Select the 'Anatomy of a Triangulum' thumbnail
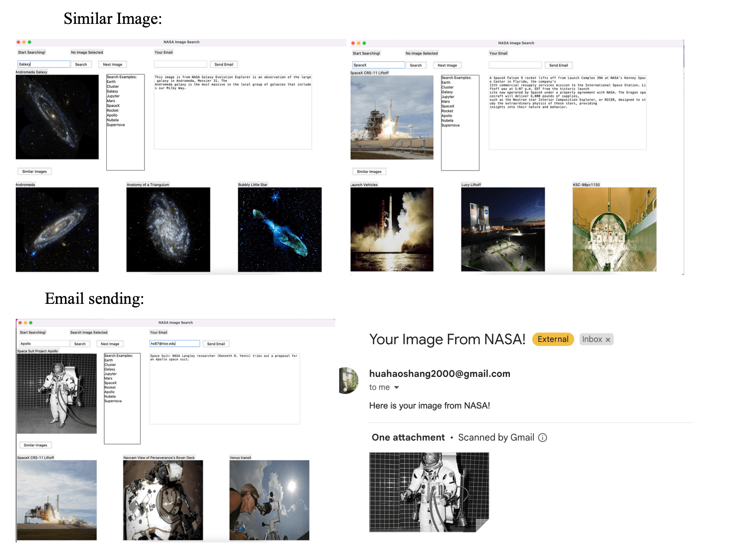 pyautogui.click(x=168, y=230)
